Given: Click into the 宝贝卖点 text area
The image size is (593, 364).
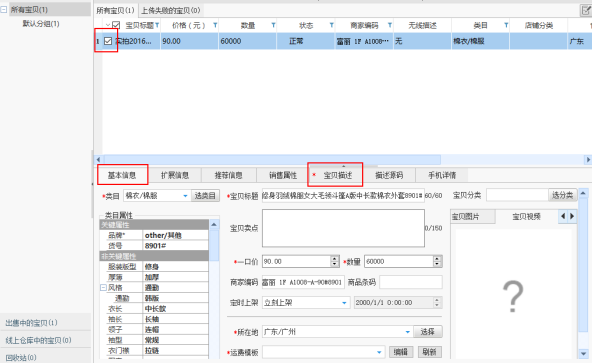Looking at the screenshot, I should click(343, 228).
